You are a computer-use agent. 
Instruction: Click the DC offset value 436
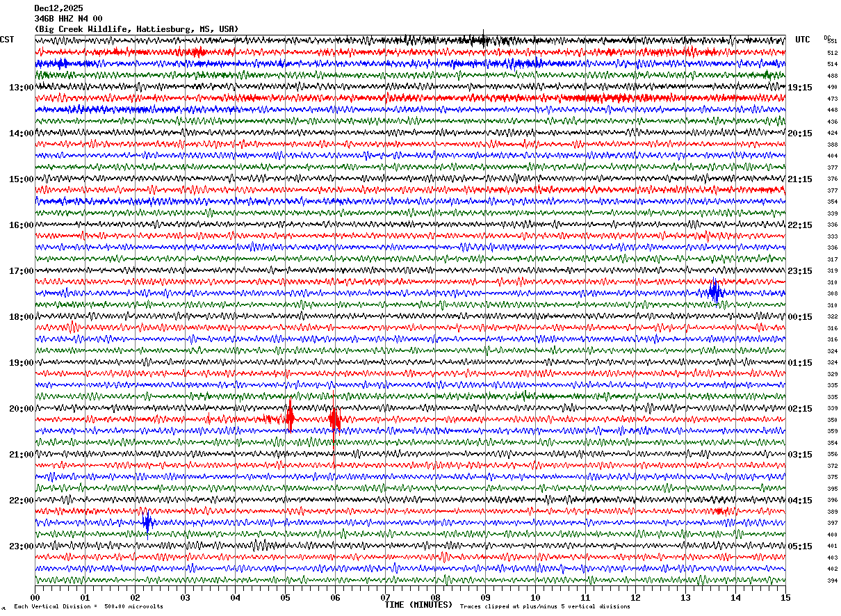pos(832,122)
